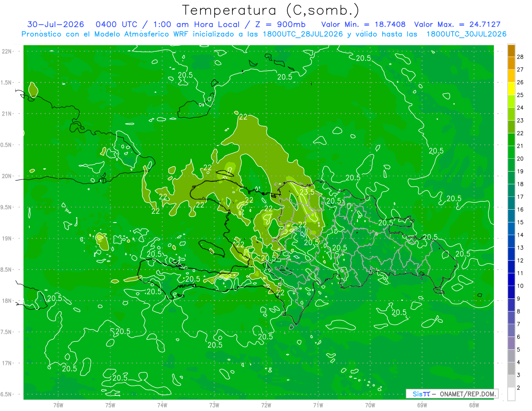Click 'Valor Min. = 18.7408' value

pos(363,24)
